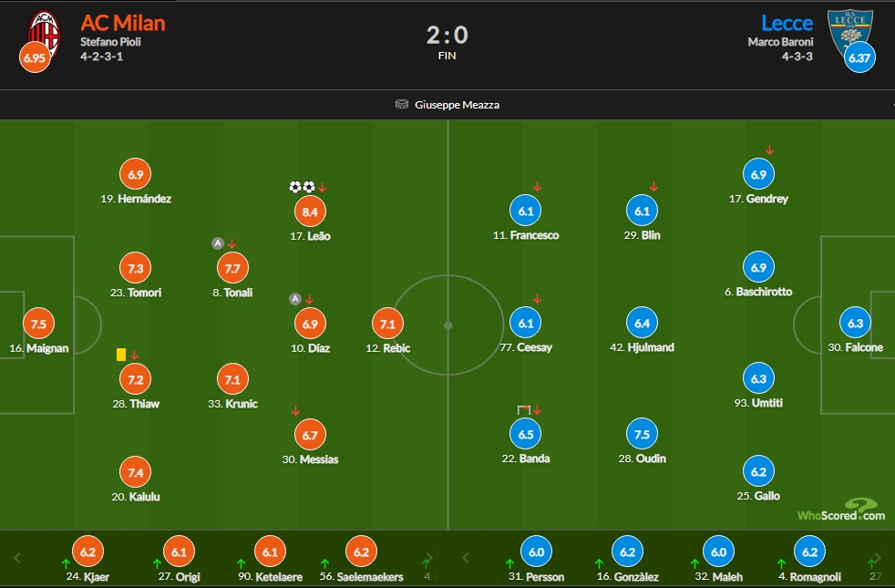
Task: Click the AC Milan club crest
Action: (44, 35)
